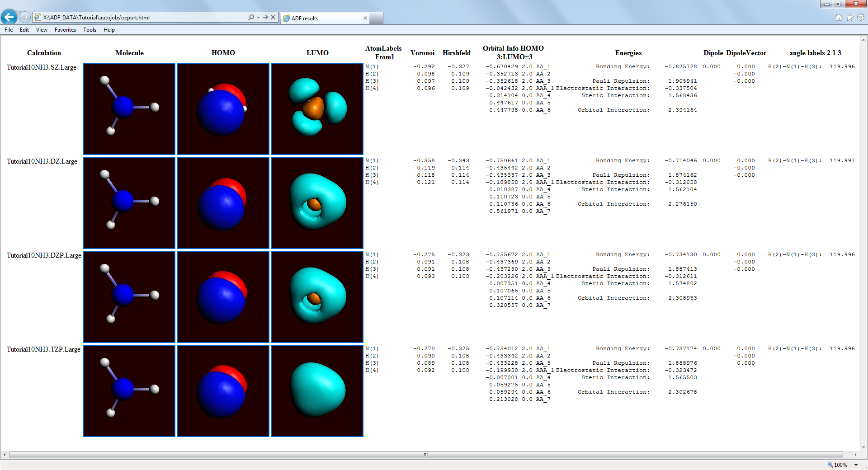Open the Tools menu
The width and height of the screenshot is (868, 470).
[90, 30]
